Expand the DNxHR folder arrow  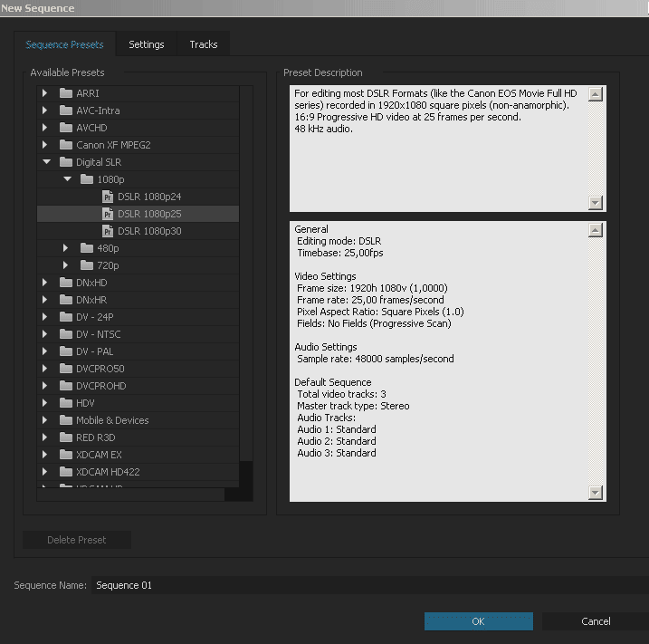coord(44,300)
